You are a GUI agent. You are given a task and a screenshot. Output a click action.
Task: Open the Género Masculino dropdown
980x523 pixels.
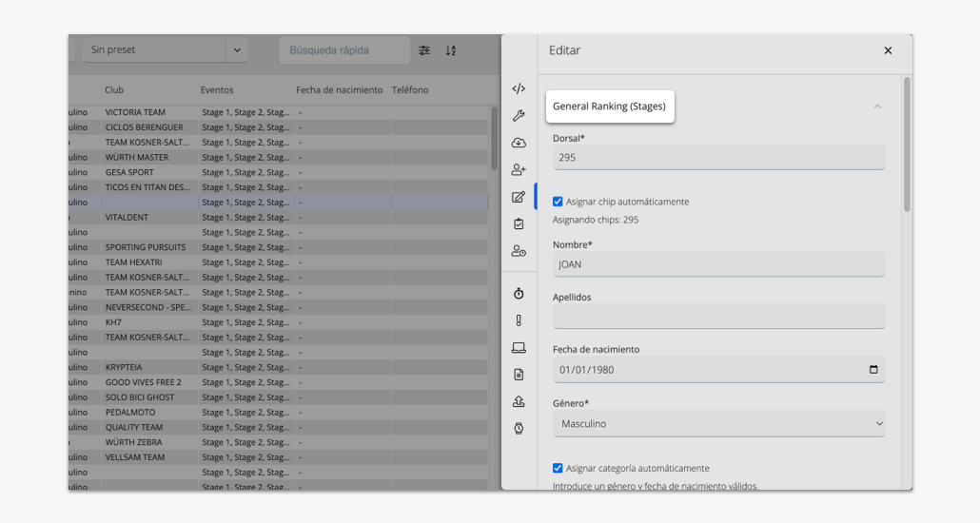click(718, 424)
